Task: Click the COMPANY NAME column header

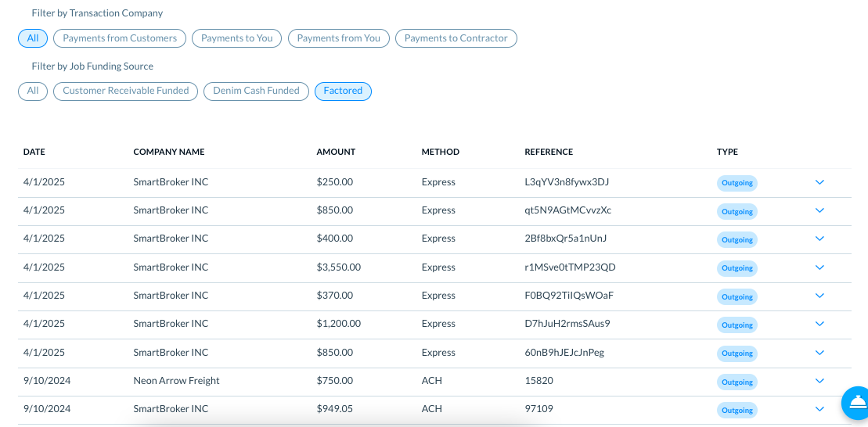Action: tap(168, 152)
